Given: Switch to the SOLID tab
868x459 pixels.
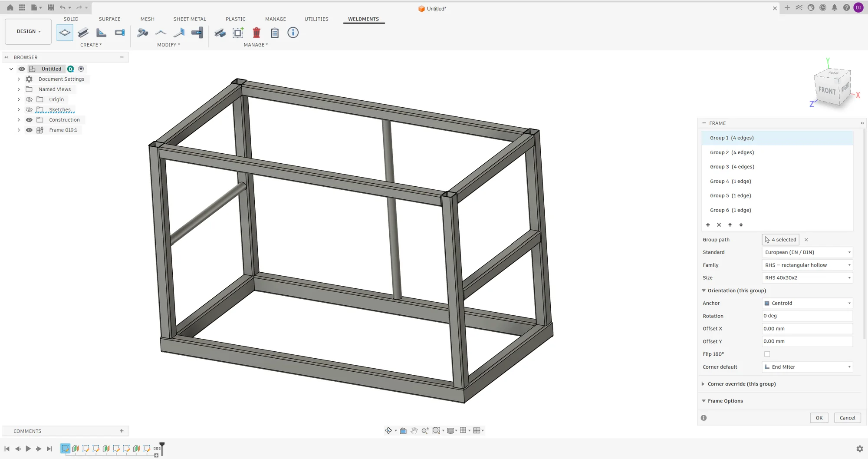Looking at the screenshot, I should [71, 19].
